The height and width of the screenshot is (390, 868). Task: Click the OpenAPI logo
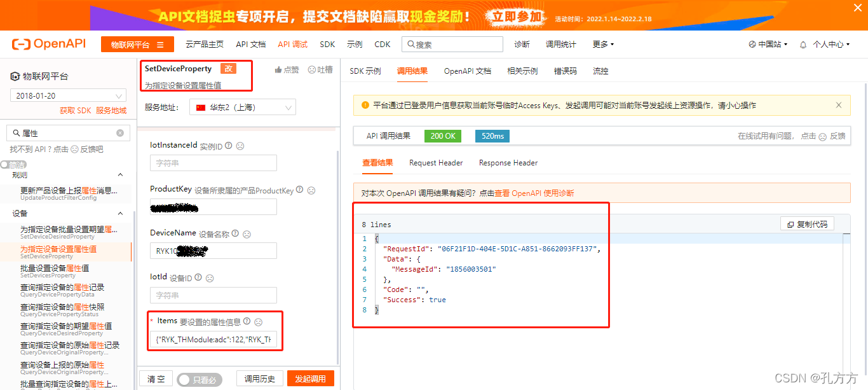tap(50, 44)
